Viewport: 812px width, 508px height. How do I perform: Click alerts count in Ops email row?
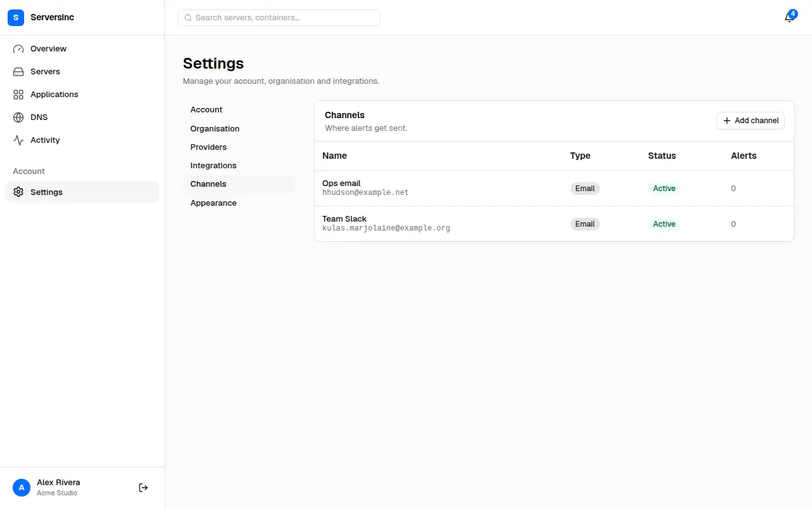pos(733,189)
